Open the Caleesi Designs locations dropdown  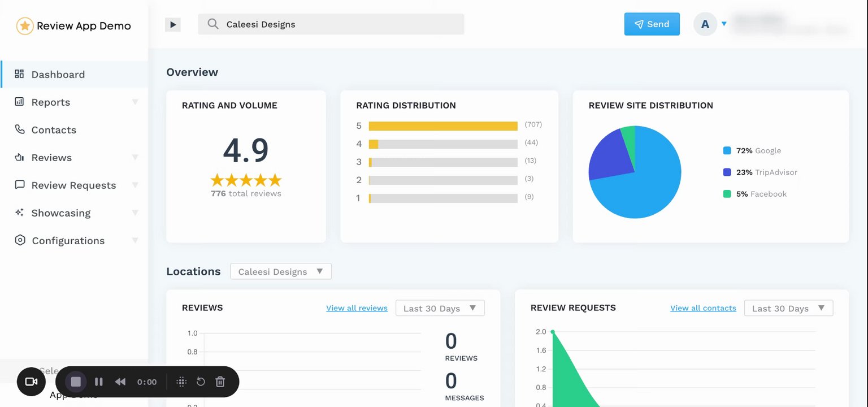pyautogui.click(x=281, y=271)
